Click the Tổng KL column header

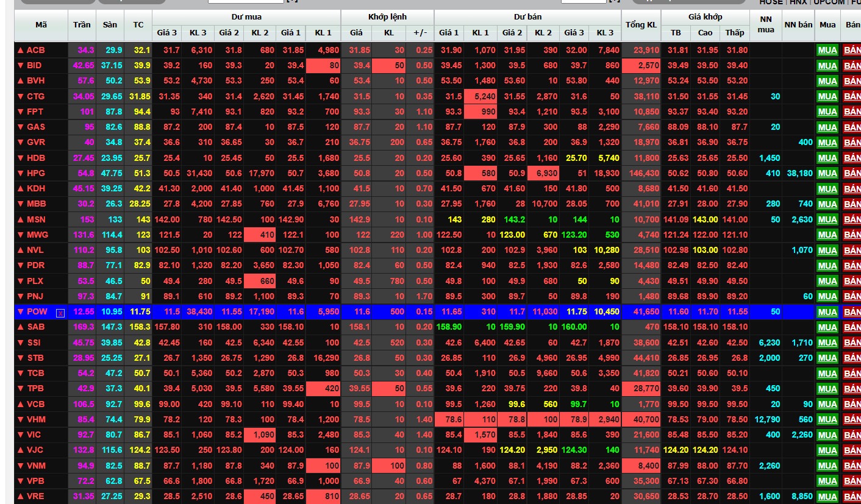click(x=641, y=25)
